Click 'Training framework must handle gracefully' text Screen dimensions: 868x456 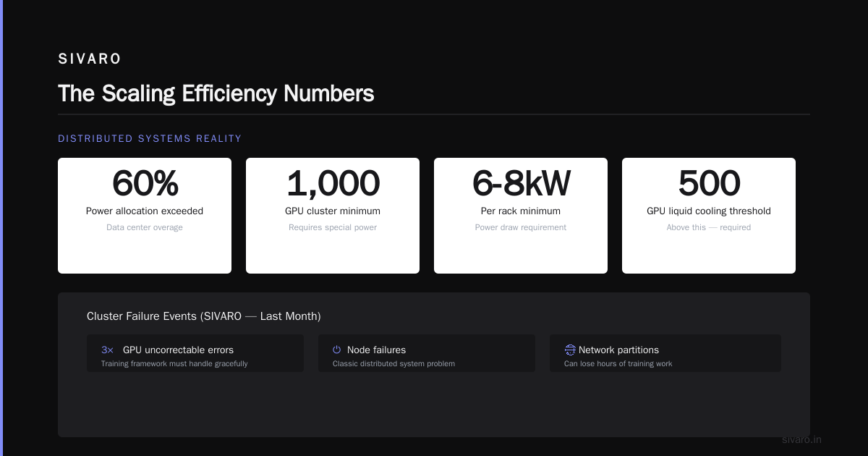point(174,363)
